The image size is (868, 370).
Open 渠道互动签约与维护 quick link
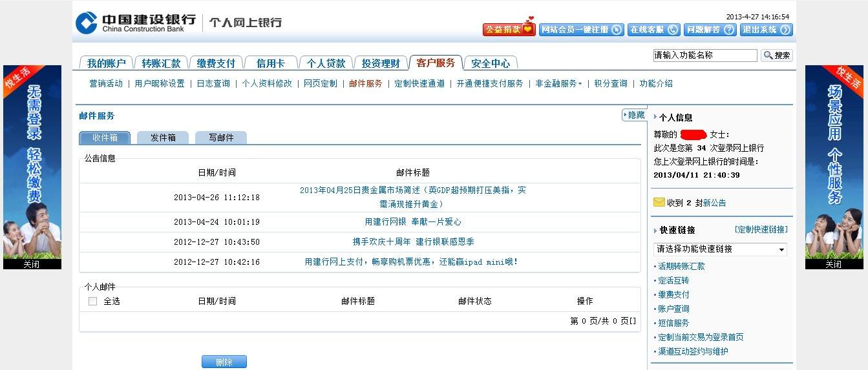click(693, 351)
